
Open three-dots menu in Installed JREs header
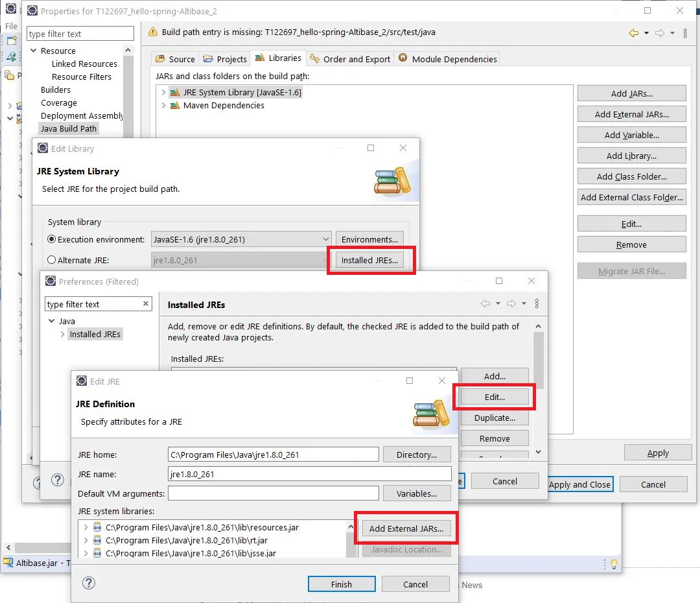click(x=537, y=303)
